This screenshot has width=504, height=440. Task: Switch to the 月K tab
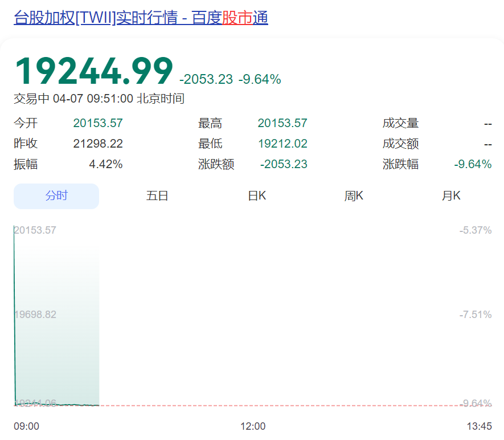[451, 196]
